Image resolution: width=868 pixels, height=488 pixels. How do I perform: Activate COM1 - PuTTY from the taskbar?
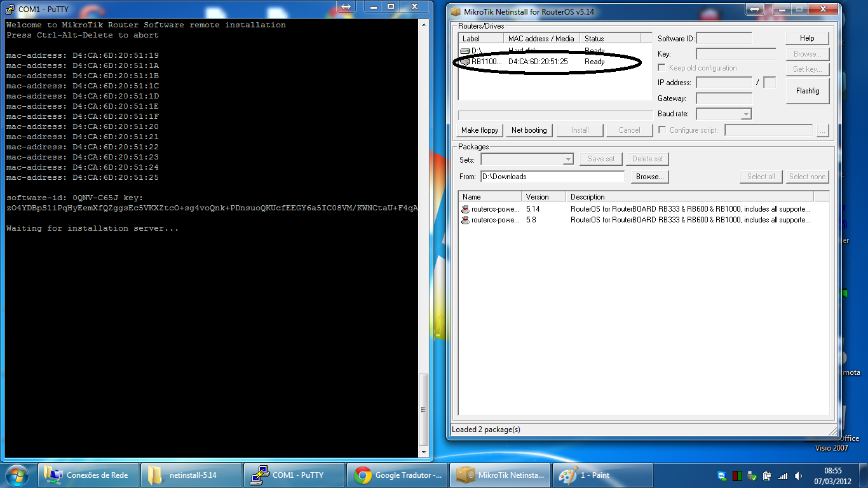[x=294, y=475]
